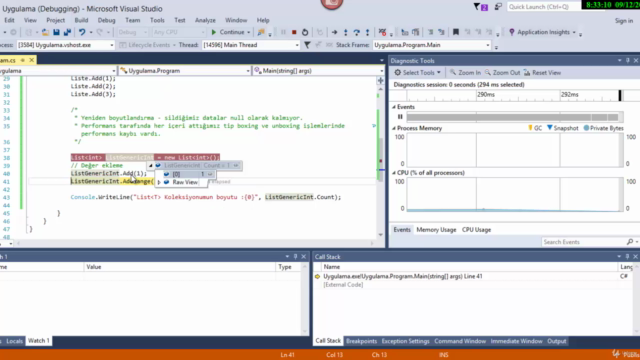640x360 pixels.
Task: Click the Save icon in toolbar
Action: pyautogui.click(x=56, y=32)
